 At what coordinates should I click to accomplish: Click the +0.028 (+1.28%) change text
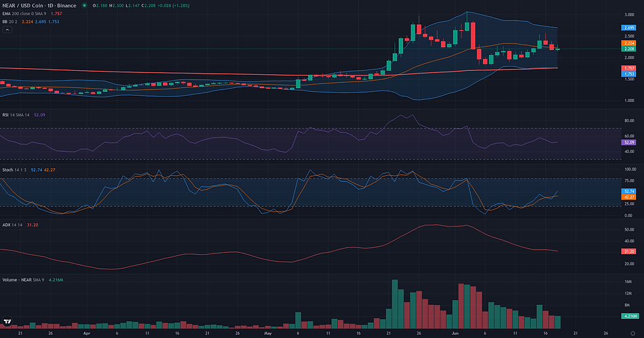click(x=173, y=6)
